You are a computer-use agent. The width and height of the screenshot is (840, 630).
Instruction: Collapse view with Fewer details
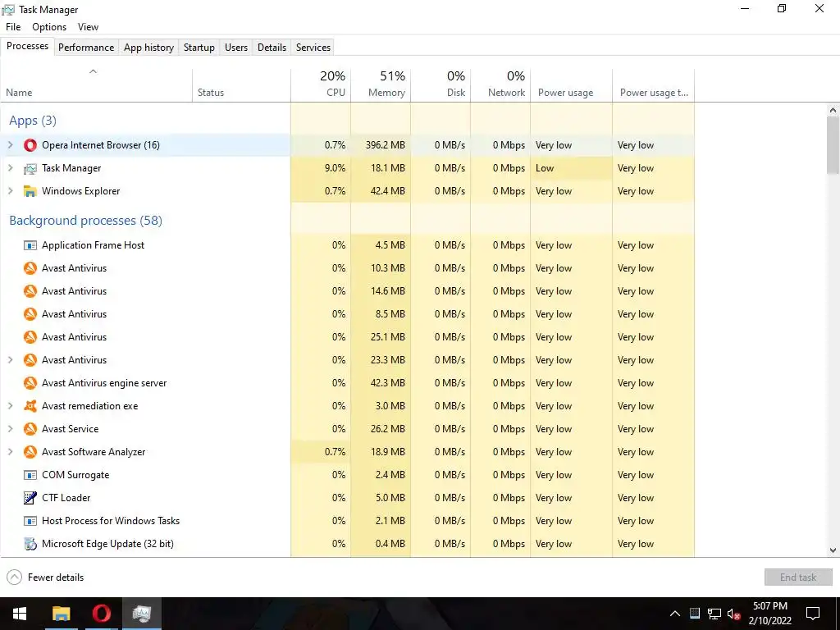(45, 577)
